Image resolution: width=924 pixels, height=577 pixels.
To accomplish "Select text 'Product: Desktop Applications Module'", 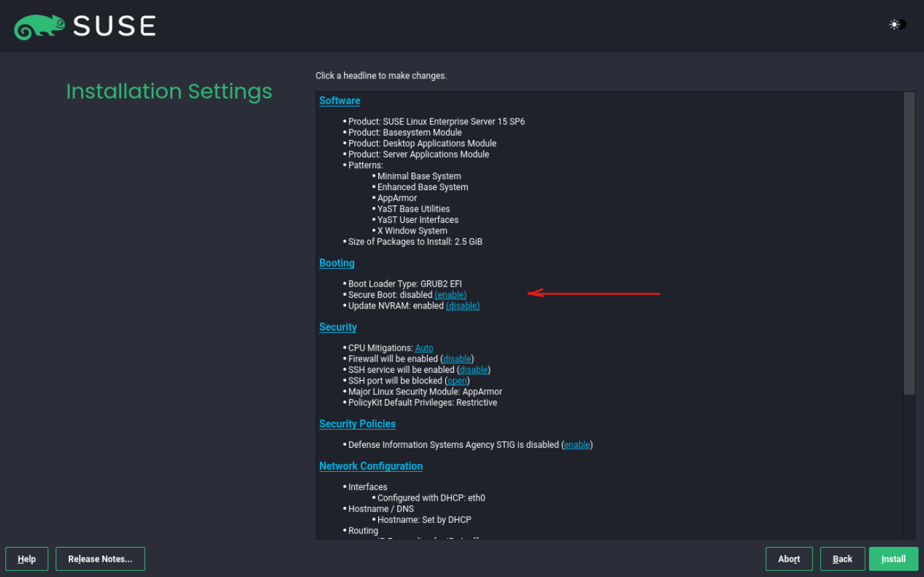I will click(422, 143).
